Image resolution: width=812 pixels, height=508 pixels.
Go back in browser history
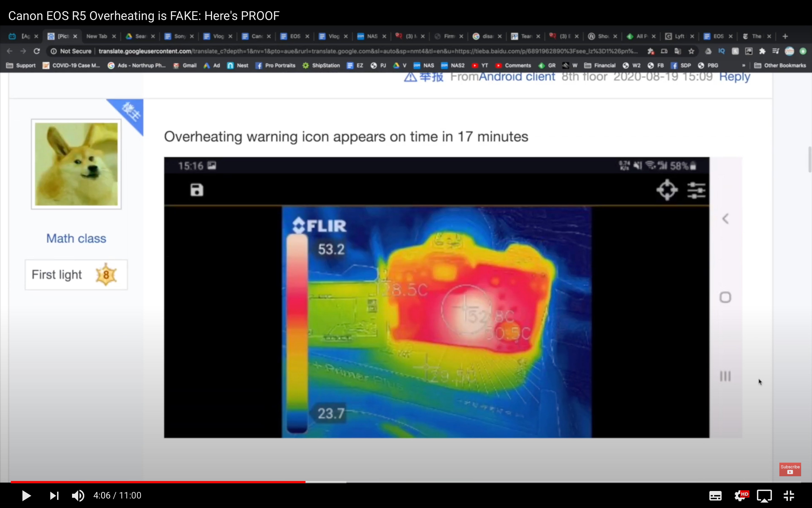tap(10, 51)
